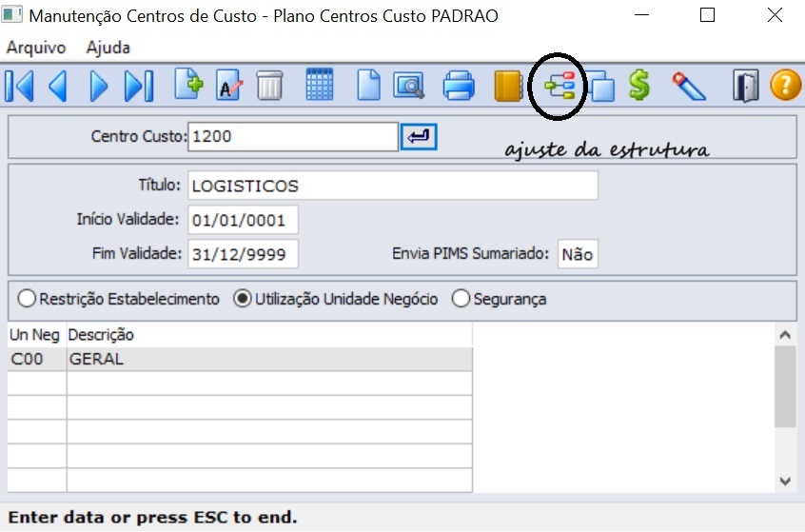Open the search magnifier icon
This screenshot has height=532, width=805.
(x=409, y=86)
